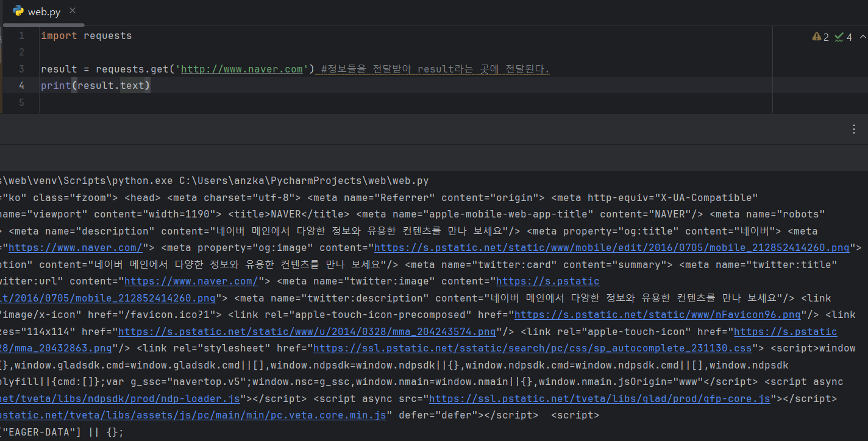The height and width of the screenshot is (441, 868).
Task: Click line number 2 in the gutter
Action: tap(21, 52)
